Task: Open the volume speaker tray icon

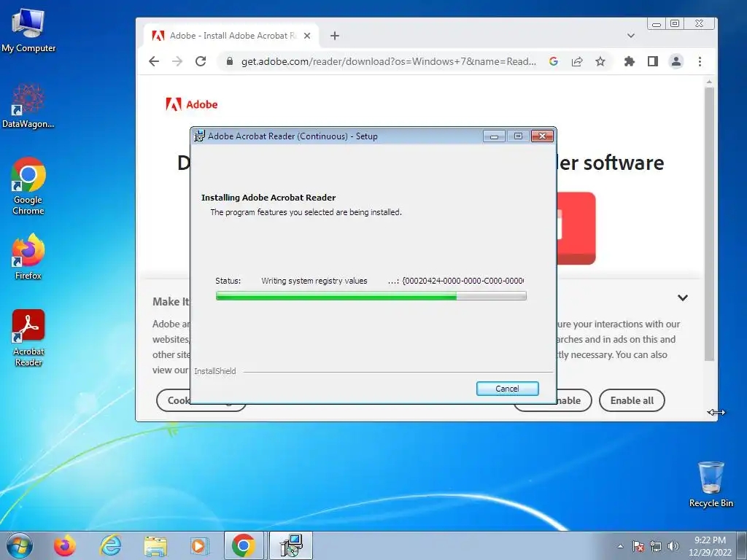Action: point(673,546)
